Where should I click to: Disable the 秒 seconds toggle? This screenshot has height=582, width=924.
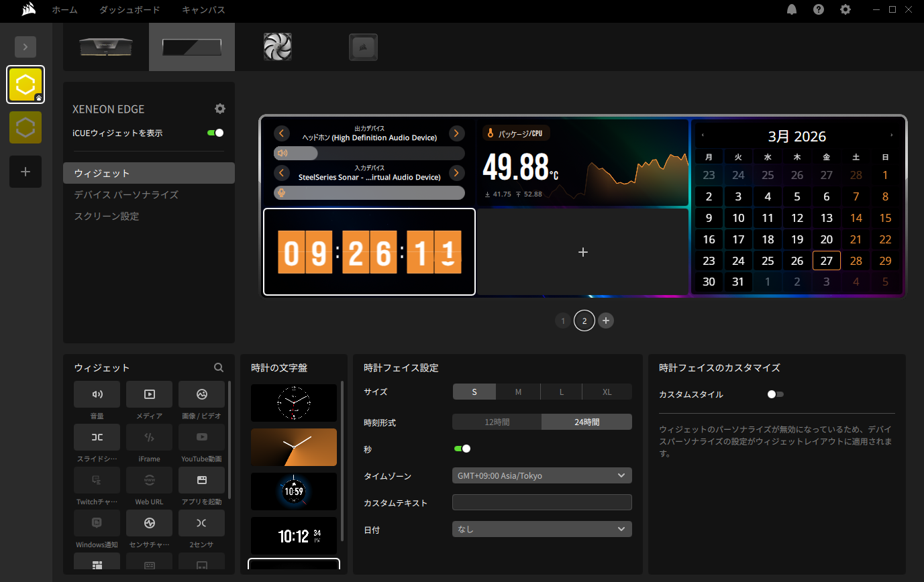click(462, 449)
